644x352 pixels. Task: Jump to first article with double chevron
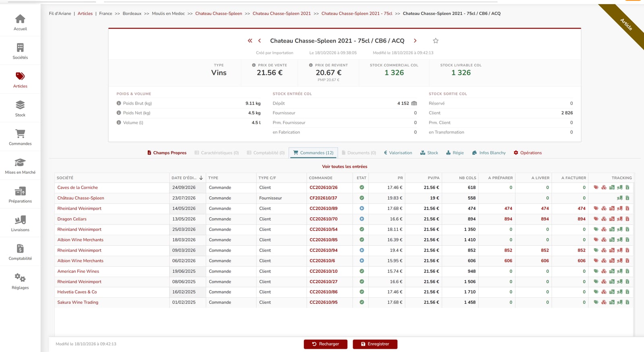(250, 41)
